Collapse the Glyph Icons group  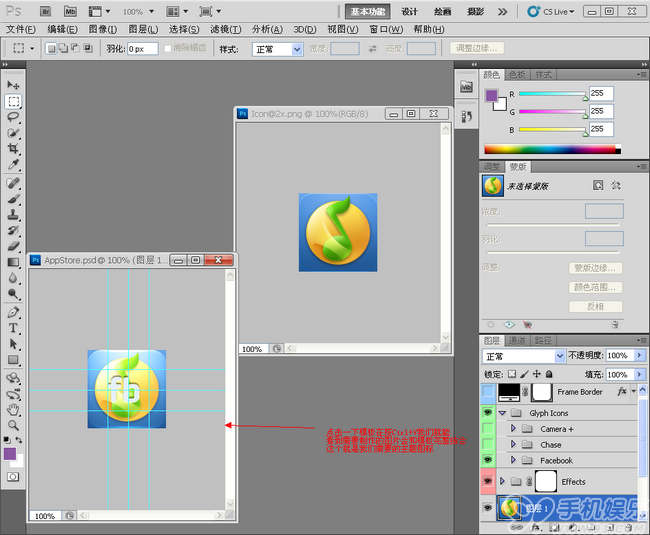click(x=502, y=413)
